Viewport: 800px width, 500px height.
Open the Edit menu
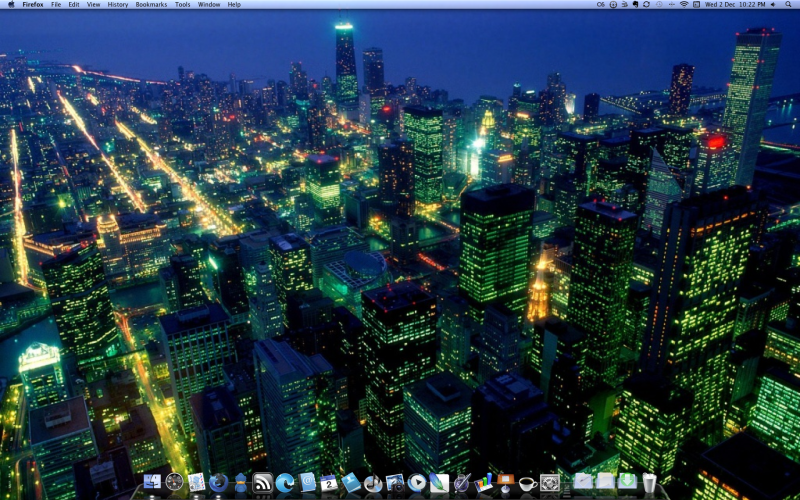(x=74, y=4)
